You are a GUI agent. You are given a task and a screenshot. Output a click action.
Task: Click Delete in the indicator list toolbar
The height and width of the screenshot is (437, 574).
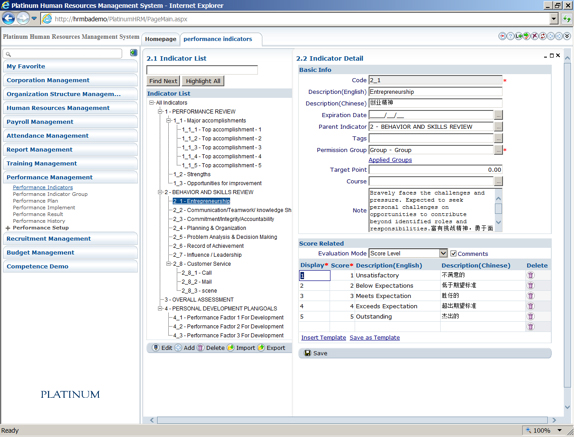[x=211, y=348]
